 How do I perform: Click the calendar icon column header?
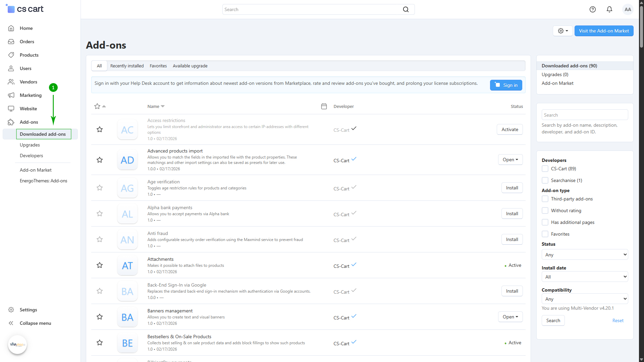pos(324,106)
